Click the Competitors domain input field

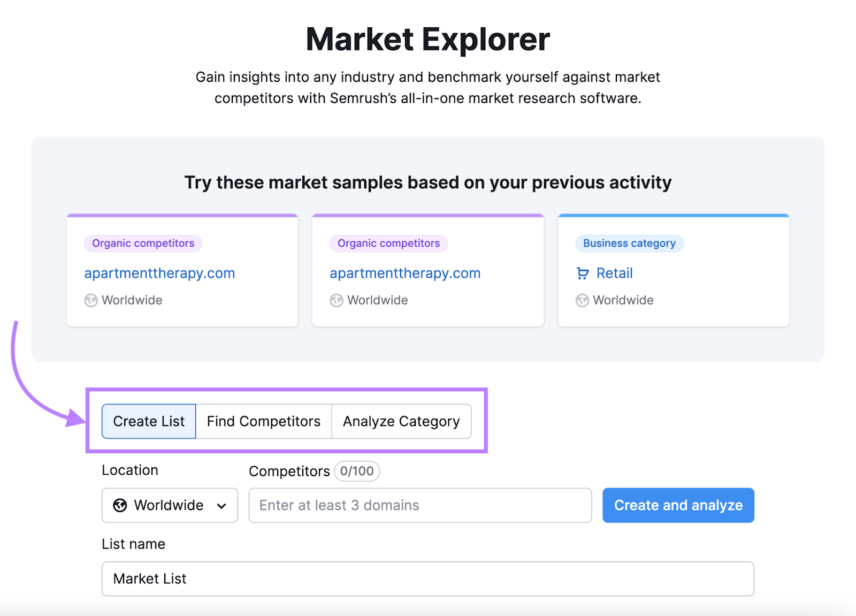(420, 505)
